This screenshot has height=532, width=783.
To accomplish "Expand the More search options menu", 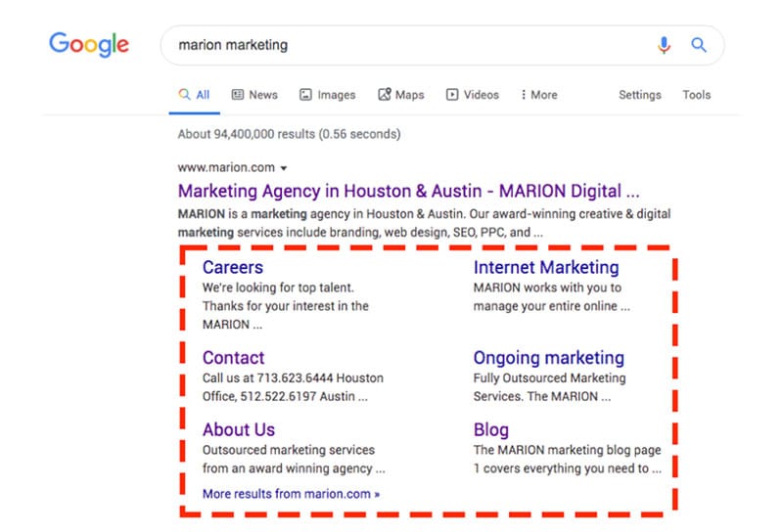I will point(539,95).
